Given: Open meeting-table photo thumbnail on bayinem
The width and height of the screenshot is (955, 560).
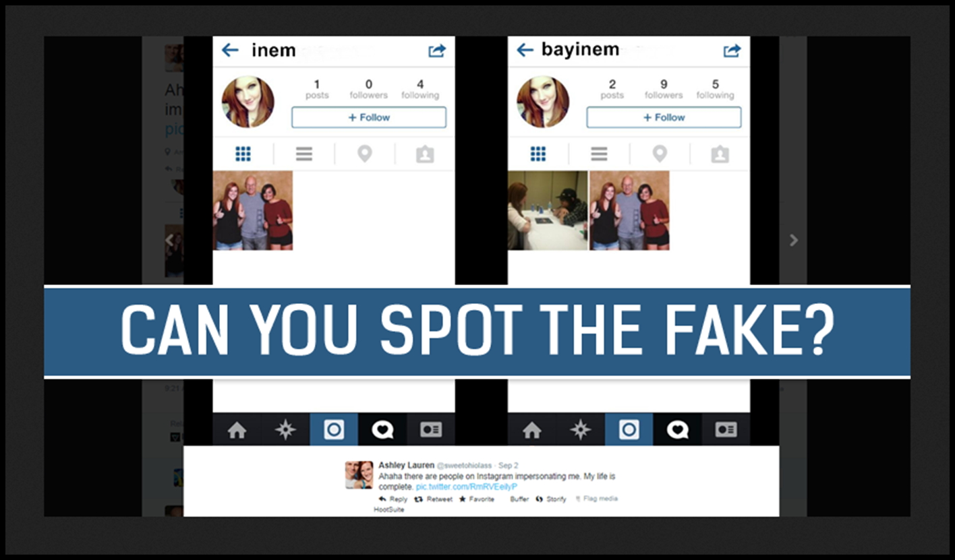Looking at the screenshot, I should (548, 210).
